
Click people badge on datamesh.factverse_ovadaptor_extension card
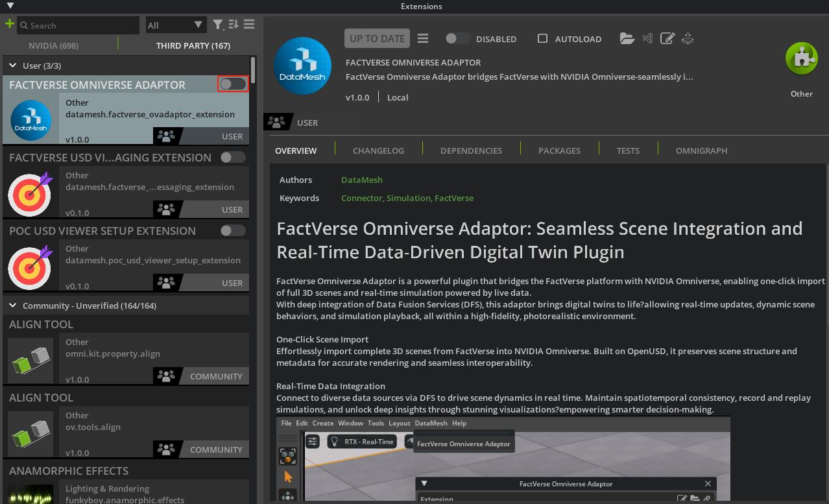pyautogui.click(x=167, y=136)
